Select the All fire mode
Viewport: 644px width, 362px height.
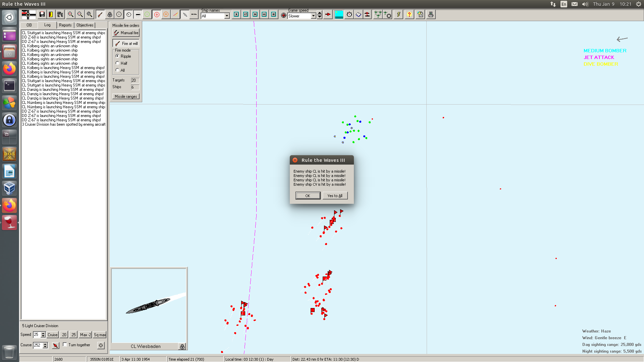pos(117,70)
